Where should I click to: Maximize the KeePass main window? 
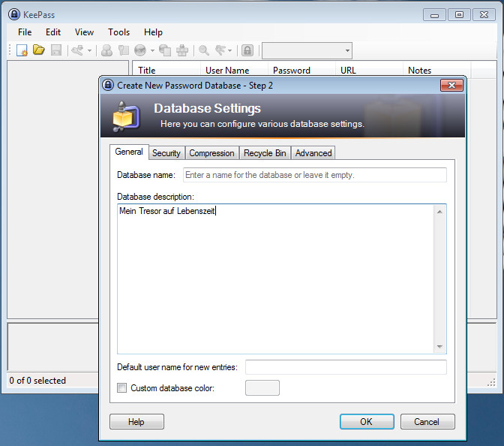tap(459, 15)
